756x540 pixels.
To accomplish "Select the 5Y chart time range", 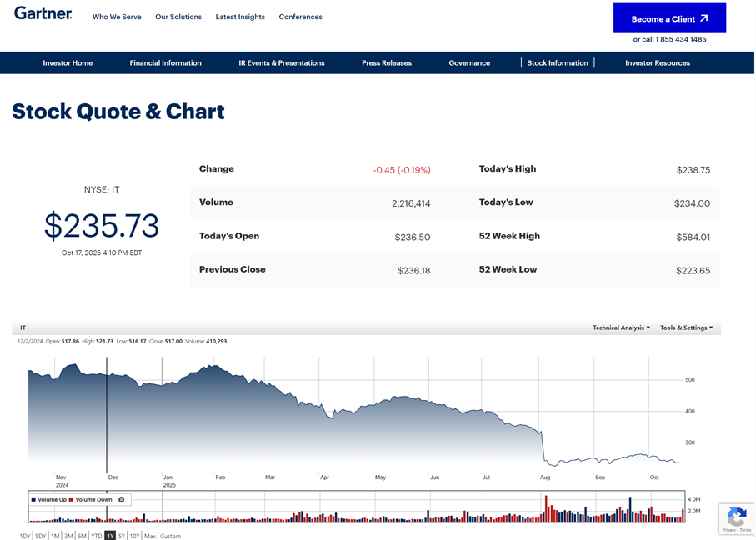I will click(x=122, y=536).
